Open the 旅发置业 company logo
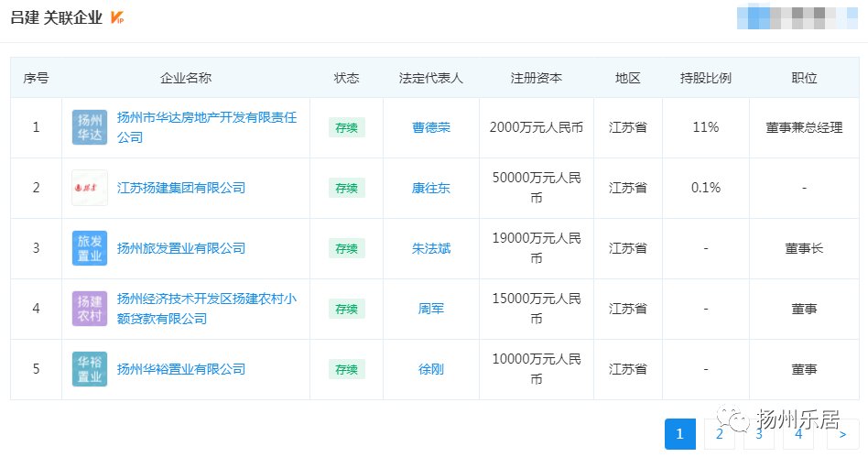Viewport: 868px width, 457px height. pyautogui.click(x=90, y=248)
